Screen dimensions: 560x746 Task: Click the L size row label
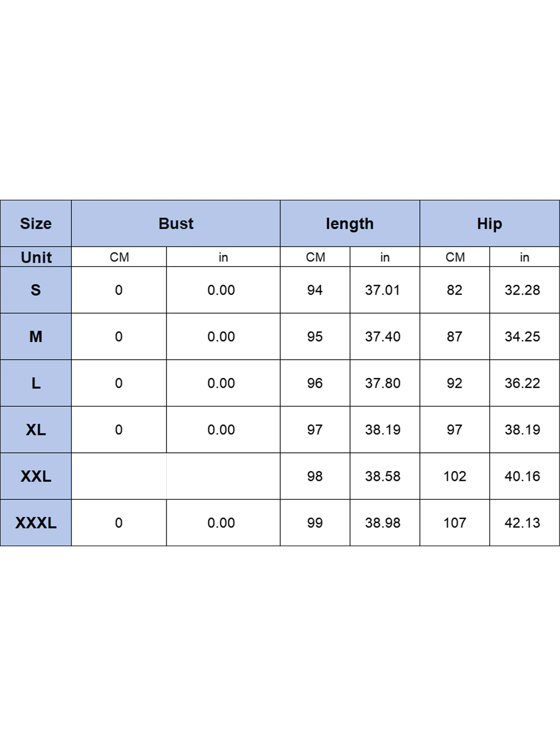tap(36, 383)
